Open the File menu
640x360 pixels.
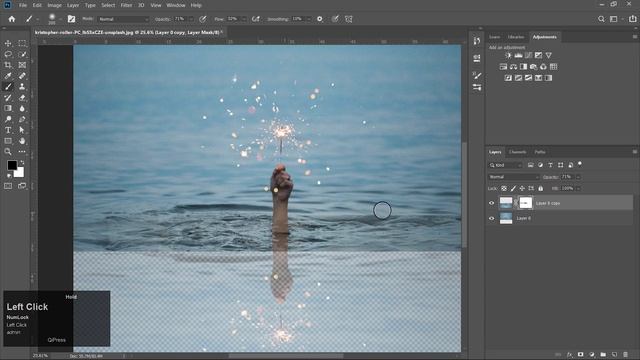tap(23, 5)
